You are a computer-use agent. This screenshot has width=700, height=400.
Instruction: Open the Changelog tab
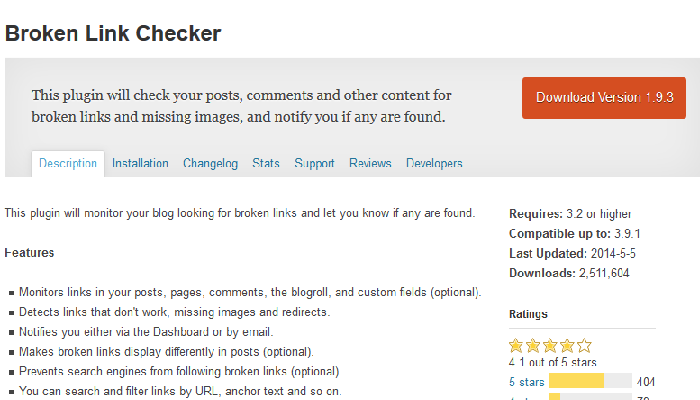(x=210, y=163)
